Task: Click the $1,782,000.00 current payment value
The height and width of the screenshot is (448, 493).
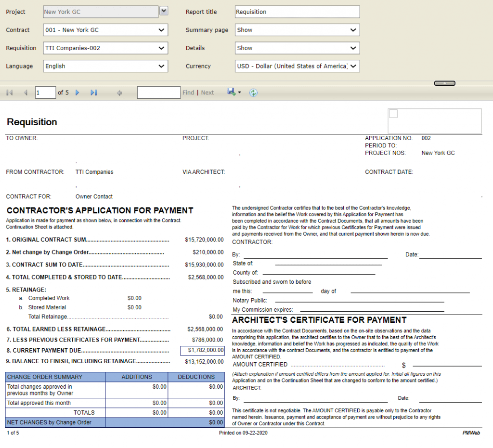Action: click(202, 351)
